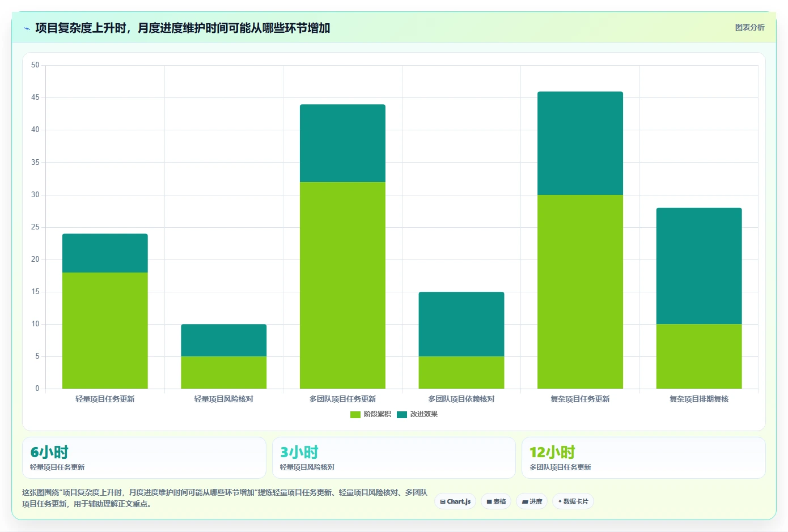Screen dimensions: 788x532
Task: Click the chart title text 项目复杂度上升时
Action: click(81, 28)
